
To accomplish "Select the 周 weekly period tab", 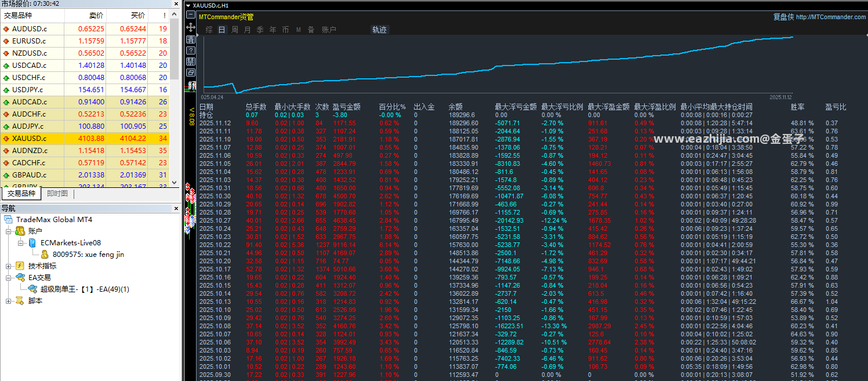I will pos(234,30).
